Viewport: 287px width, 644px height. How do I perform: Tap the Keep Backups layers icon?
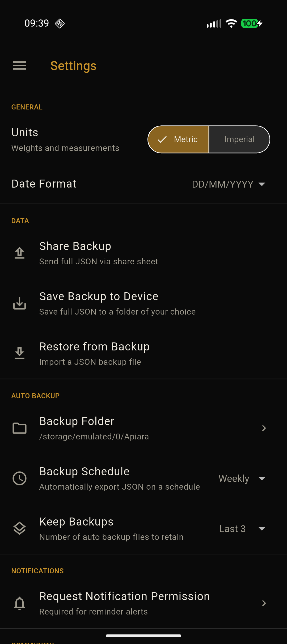pyautogui.click(x=20, y=528)
